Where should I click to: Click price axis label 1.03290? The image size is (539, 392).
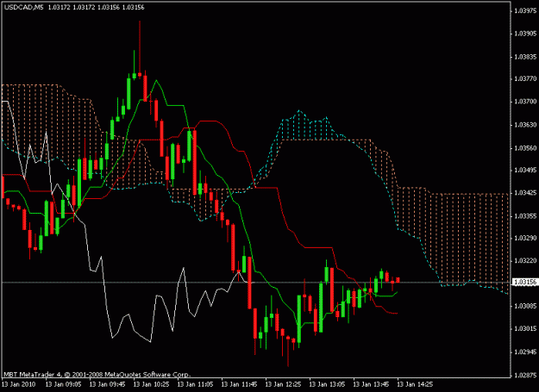(x=525, y=239)
